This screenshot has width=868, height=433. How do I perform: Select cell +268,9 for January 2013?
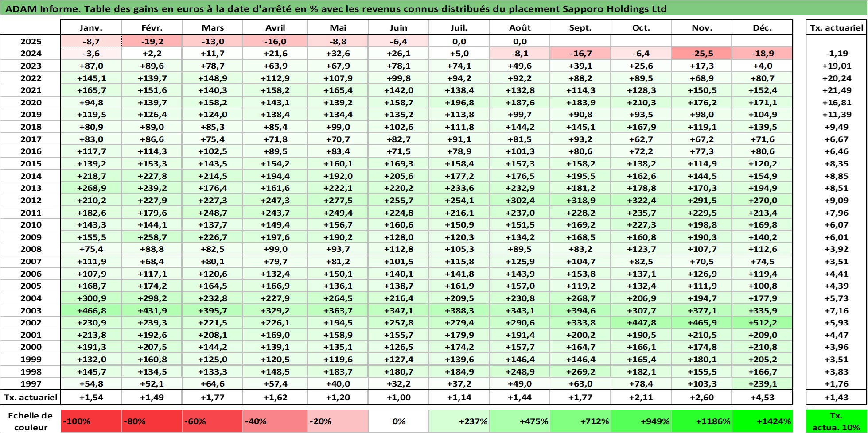pos(91,188)
